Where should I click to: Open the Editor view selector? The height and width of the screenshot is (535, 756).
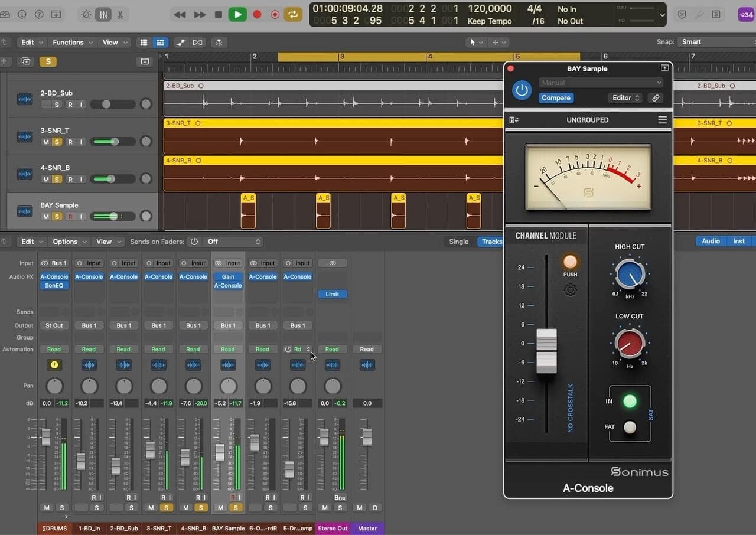tap(624, 97)
